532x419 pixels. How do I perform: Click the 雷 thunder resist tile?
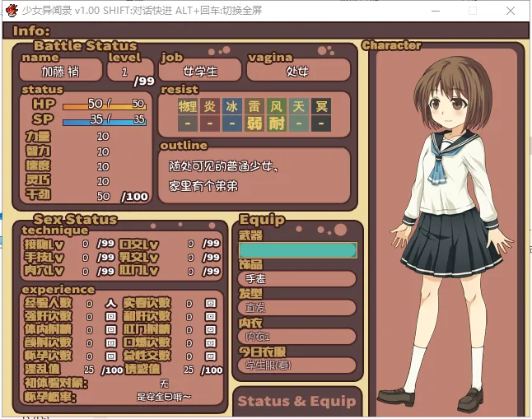coord(254,106)
